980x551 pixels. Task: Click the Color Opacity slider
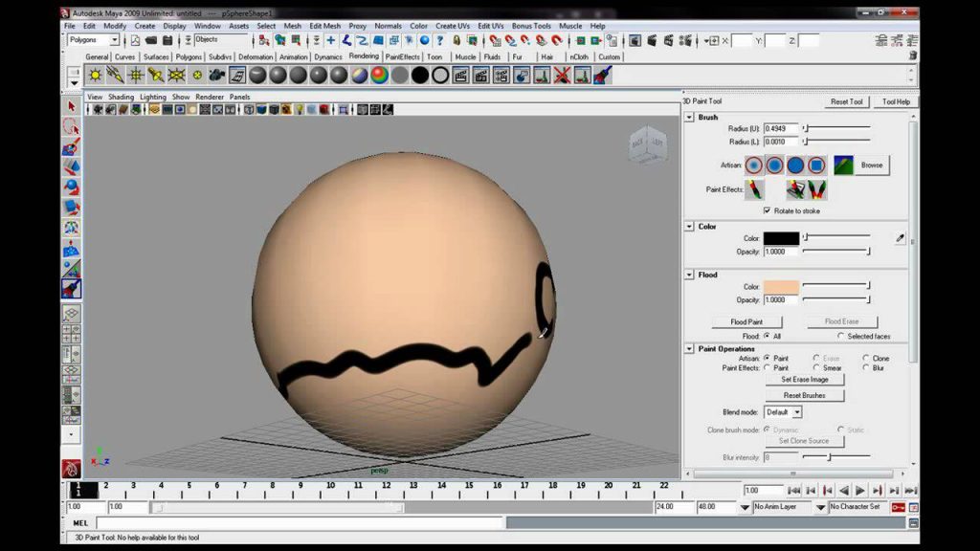[x=836, y=252]
